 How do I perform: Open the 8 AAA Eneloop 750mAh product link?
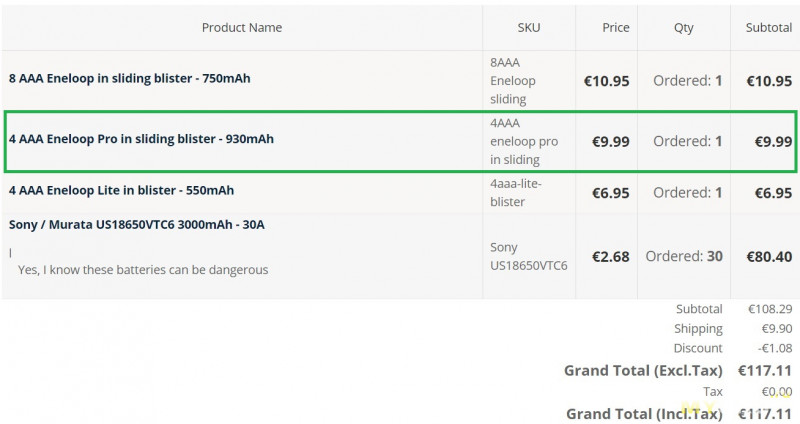point(130,79)
